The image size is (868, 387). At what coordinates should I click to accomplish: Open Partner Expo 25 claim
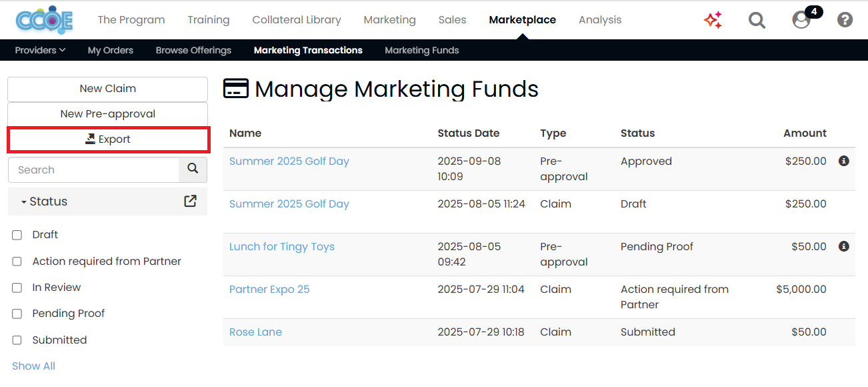pyautogui.click(x=269, y=289)
